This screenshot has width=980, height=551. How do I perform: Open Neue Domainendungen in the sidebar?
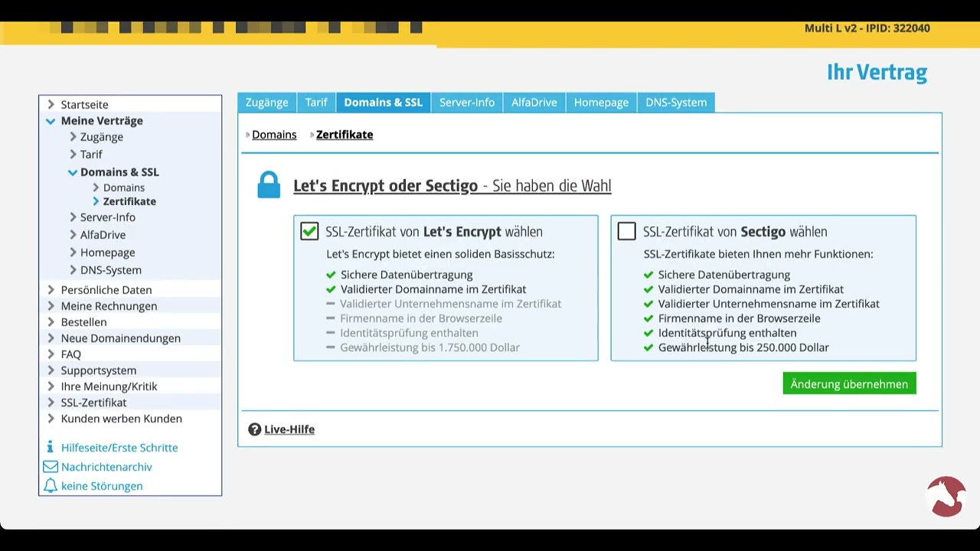coord(121,338)
